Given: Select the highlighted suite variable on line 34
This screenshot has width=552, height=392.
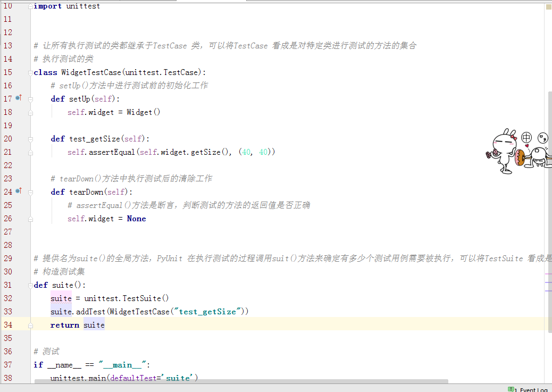Looking at the screenshot, I should click(x=94, y=324).
